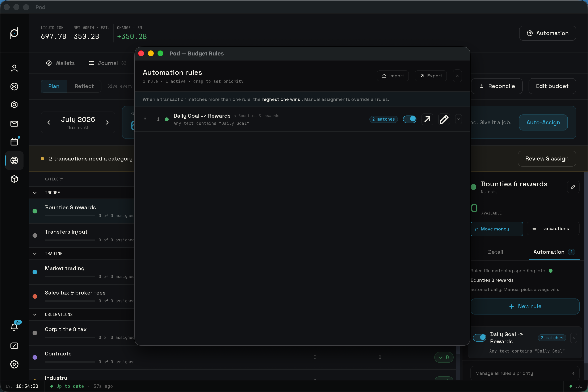Click the purple dot beside Contracts
The height and width of the screenshot is (392, 588).
[x=35, y=358]
